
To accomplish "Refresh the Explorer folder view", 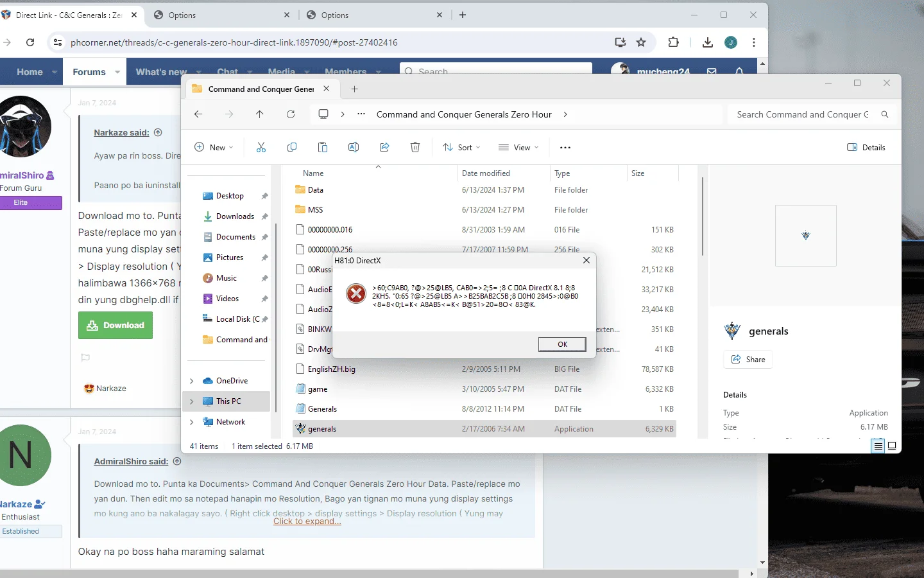I will [291, 114].
